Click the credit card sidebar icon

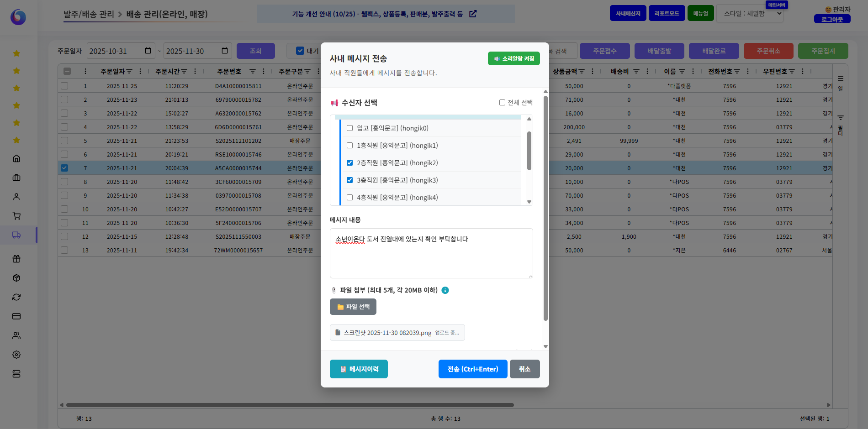[x=16, y=316]
